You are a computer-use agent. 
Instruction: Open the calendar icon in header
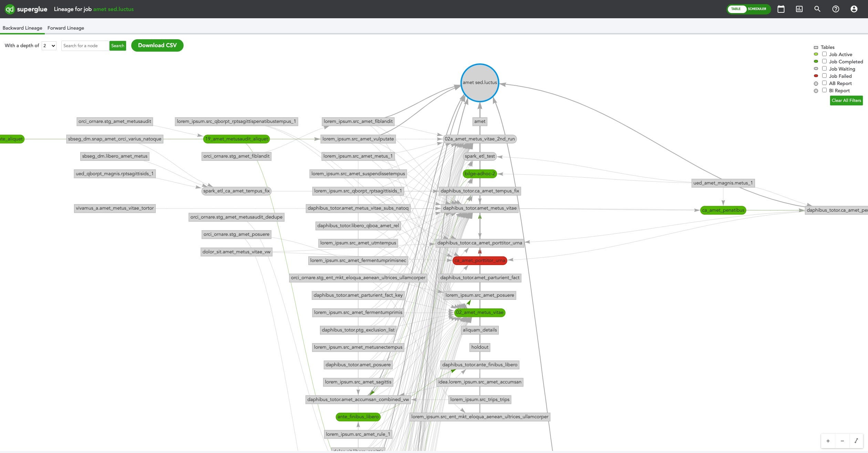click(781, 9)
